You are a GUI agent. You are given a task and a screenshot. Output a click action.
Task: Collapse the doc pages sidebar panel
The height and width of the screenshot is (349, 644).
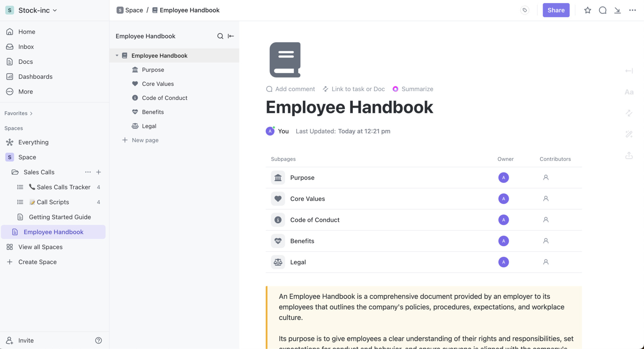click(x=231, y=36)
